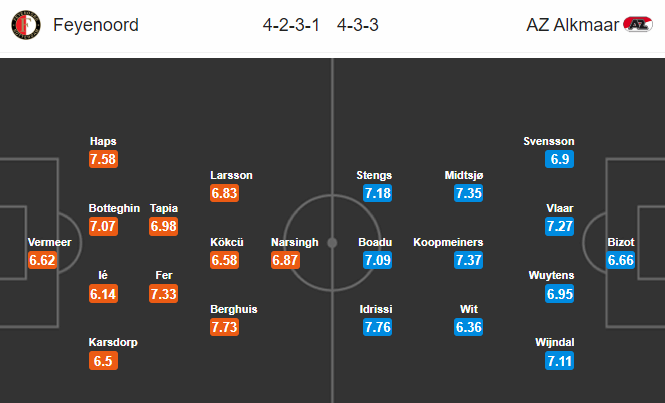Click goalkeeper Vermeer's 6.62 rating

[x=42, y=260]
